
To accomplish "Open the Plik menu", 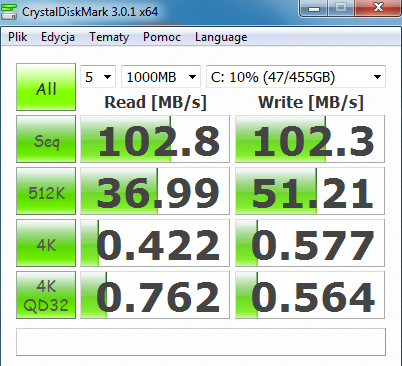I will point(18,37).
